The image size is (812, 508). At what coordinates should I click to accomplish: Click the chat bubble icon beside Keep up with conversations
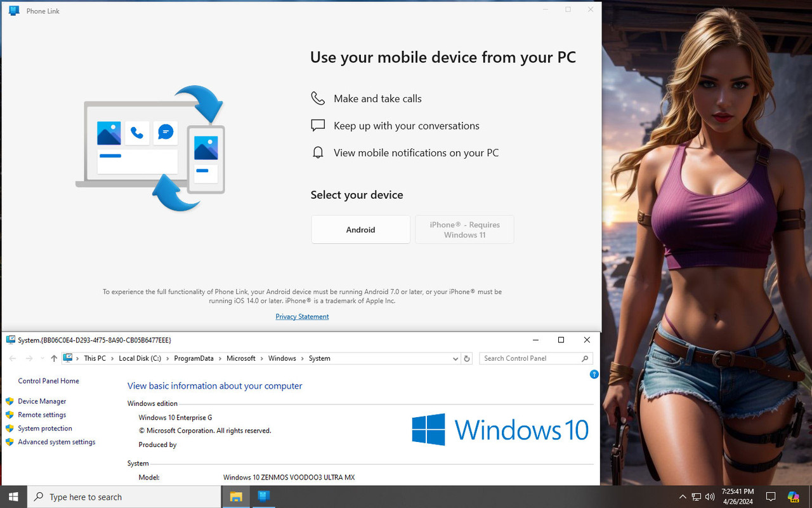point(318,125)
